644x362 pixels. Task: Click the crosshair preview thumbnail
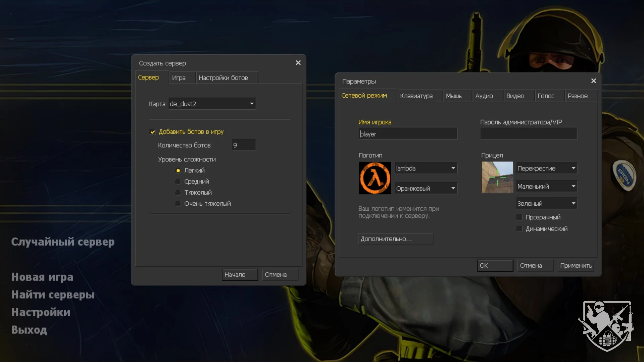(497, 177)
